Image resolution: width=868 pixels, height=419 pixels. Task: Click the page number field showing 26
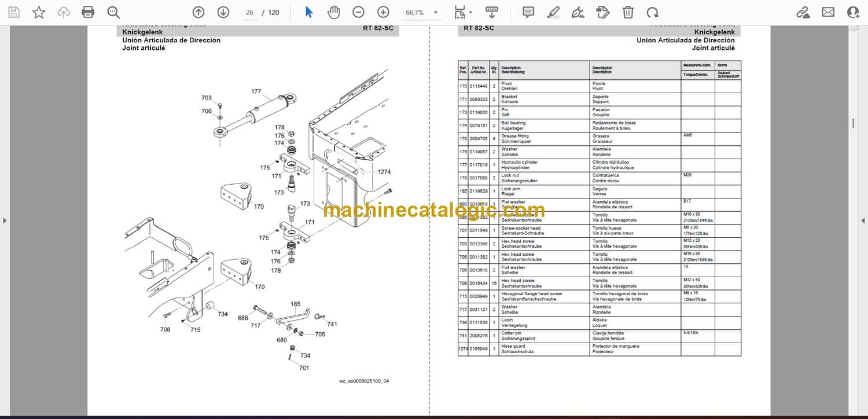[250, 12]
